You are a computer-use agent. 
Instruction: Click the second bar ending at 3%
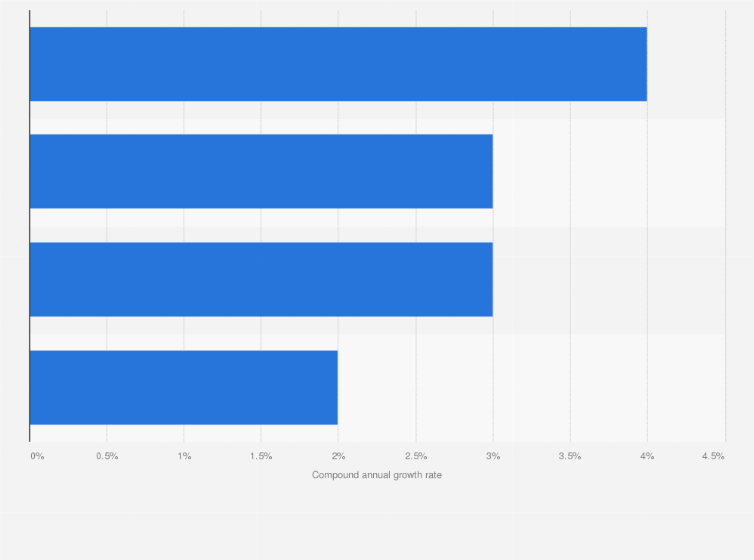pos(261,171)
